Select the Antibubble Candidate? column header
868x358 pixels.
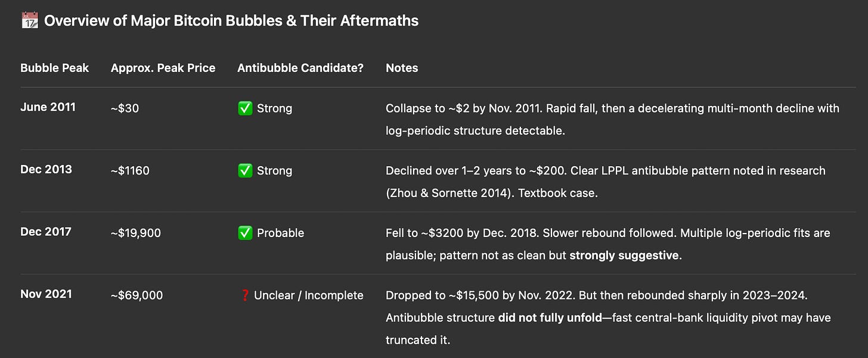[x=300, y=68]
